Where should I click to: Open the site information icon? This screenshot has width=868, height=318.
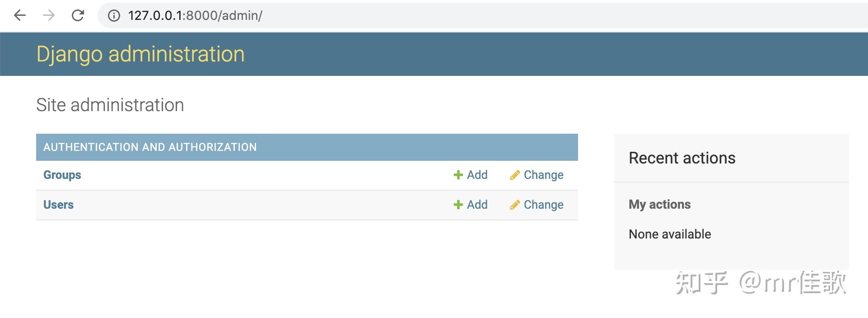click(114, 16)
